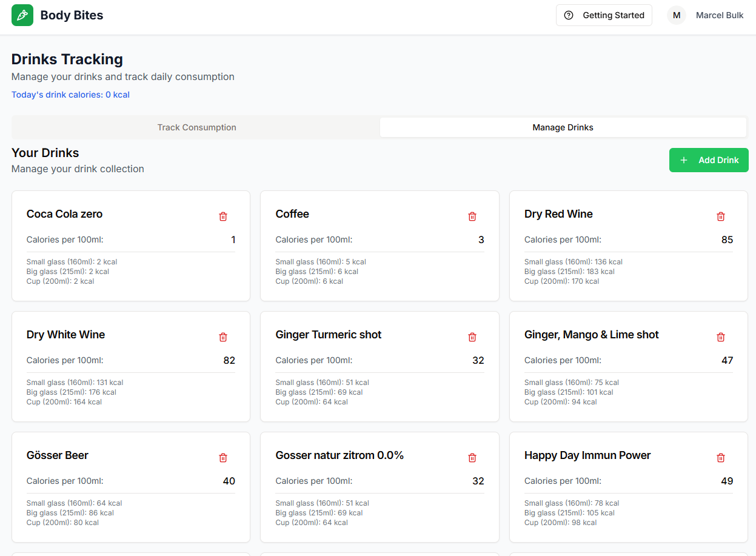The image size is (756, 556).
Task: Click the Add Drink button
Action: (x=709, y=160)
